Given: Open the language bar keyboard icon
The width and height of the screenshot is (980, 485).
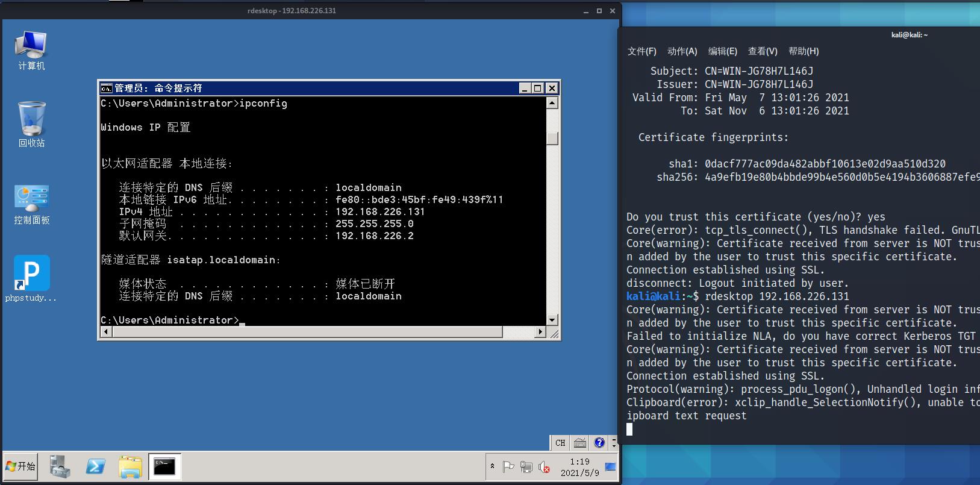Looking at the screenshot, I should (580, 443).
